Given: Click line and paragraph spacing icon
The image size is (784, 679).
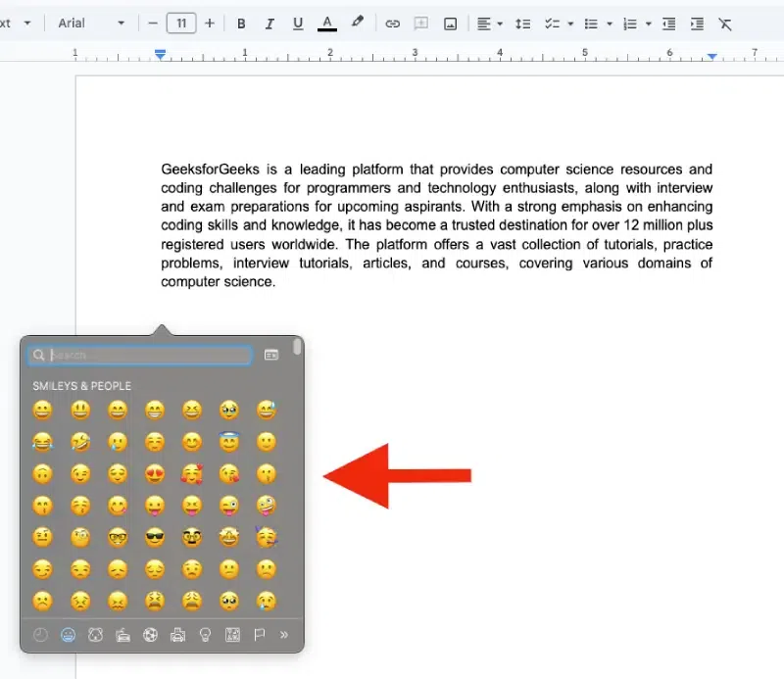Looking at the screenshot, I should click(x=523, y=24).
